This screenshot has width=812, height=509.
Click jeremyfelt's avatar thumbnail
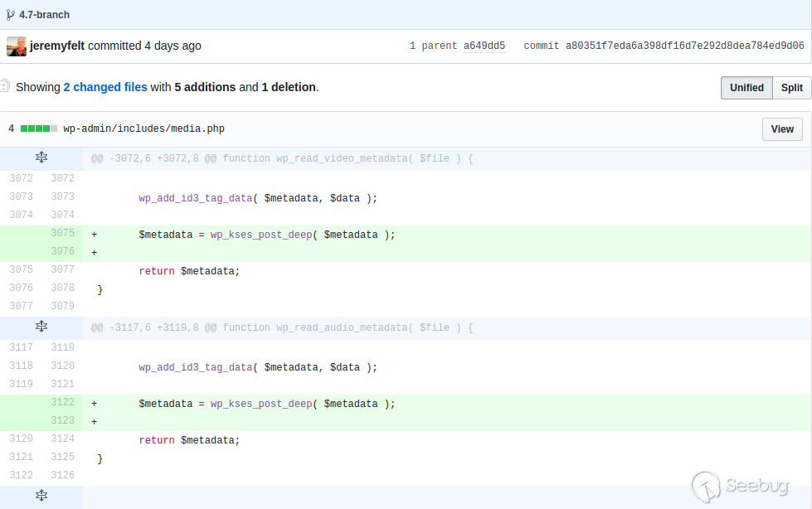(17, 46)
